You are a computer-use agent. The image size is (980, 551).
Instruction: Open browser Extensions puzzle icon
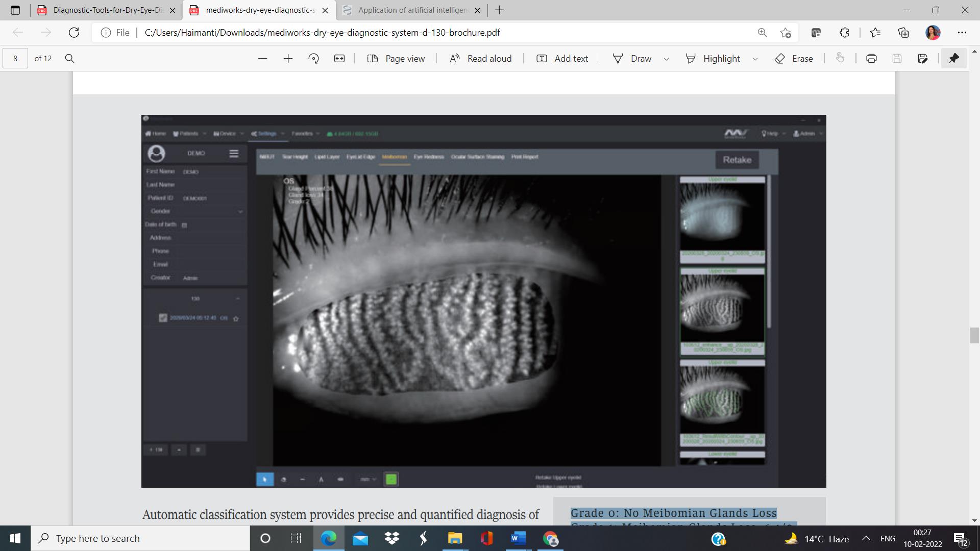pos(844,33)
